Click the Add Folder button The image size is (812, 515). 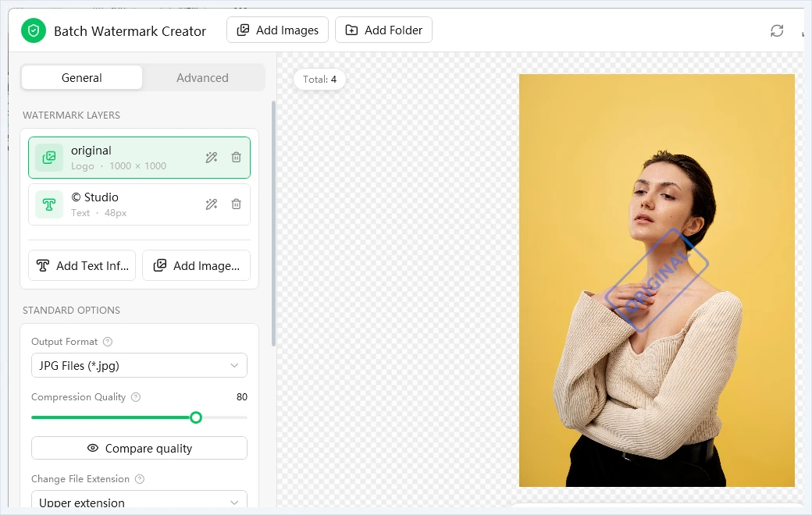(383, 30)
